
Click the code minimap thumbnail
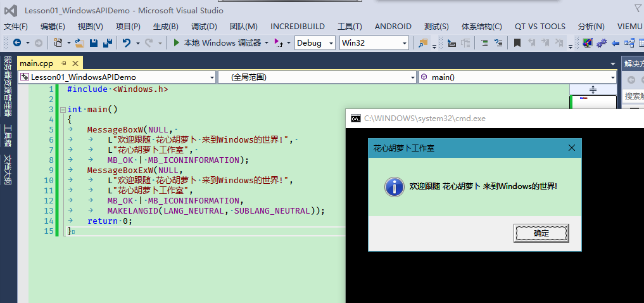593,102
